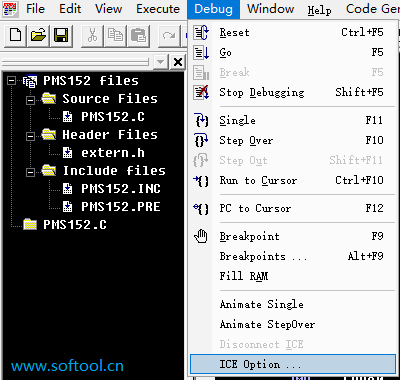Image resolution: width=400 pixels, height=380 pixels.
Task: Choose Go from the Debug menu
Action: click(293, 53)
